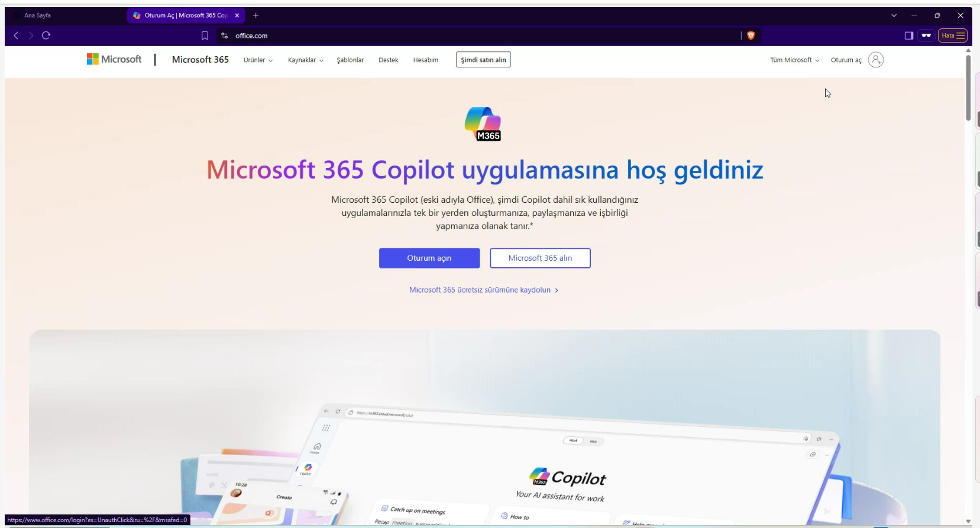The width and height of the screenshot is (980, 528).
Task: View site information icon in address bar
Action: tap(224, 35)
